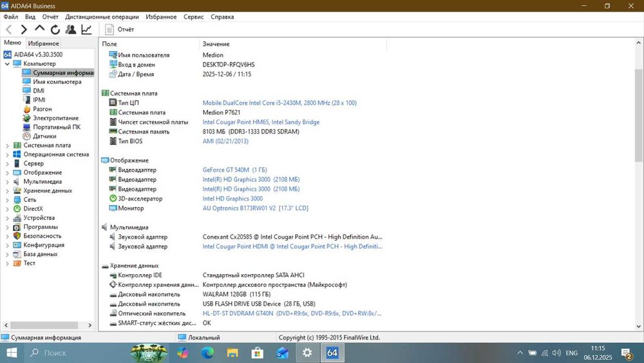
Task: Click the Отчёт report toolbar button
Action: pos(120,29)
